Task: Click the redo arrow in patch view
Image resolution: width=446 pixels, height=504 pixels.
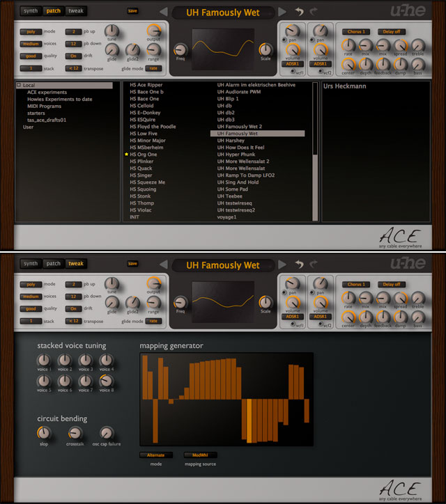Action: 314,12
